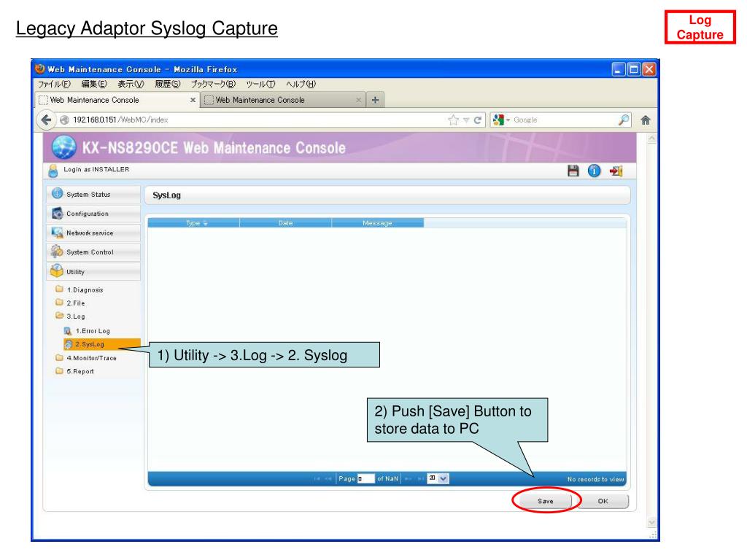The image size is (747, 560).
Task: Click the Save button
Action: 546,501
